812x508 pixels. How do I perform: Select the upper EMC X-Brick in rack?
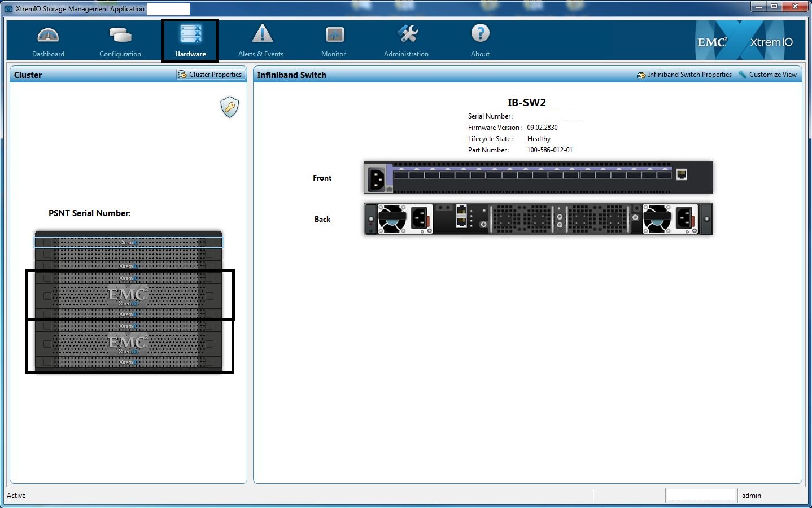(x=128, y=295)
